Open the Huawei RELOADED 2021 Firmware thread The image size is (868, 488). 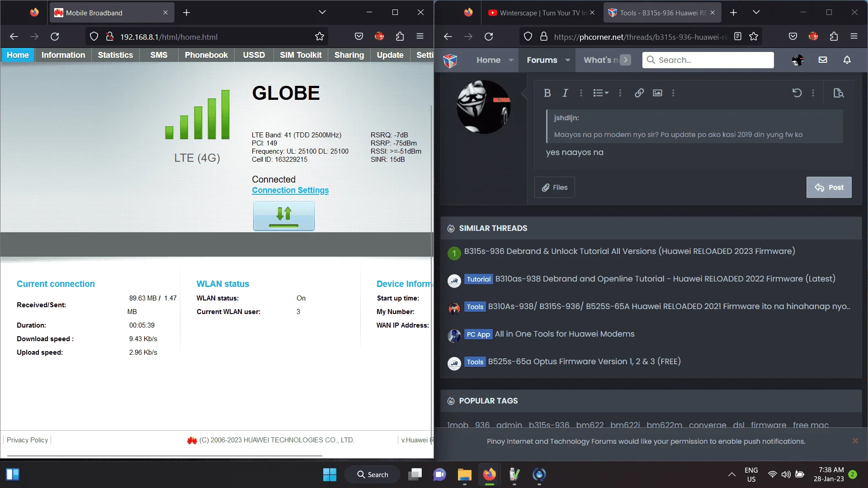point(669,306)
